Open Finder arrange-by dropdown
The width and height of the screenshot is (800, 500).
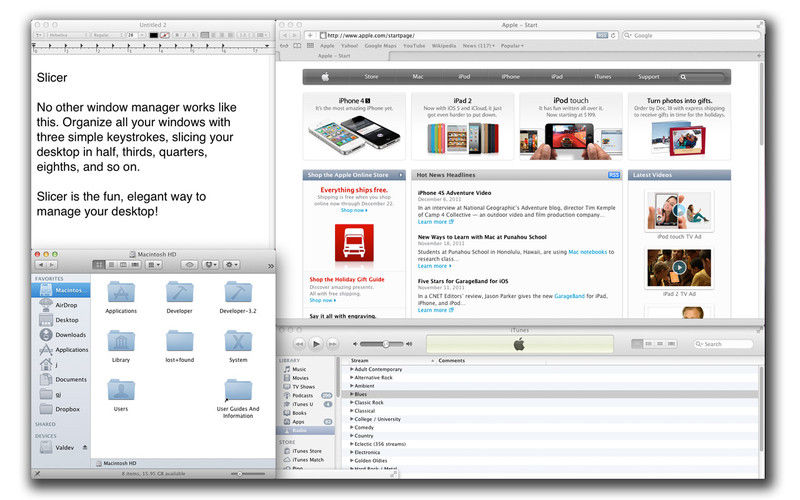[x=154, y=265]
